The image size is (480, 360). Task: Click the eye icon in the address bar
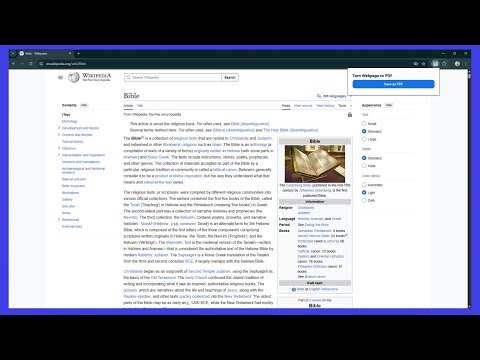(x=416, y=64)
